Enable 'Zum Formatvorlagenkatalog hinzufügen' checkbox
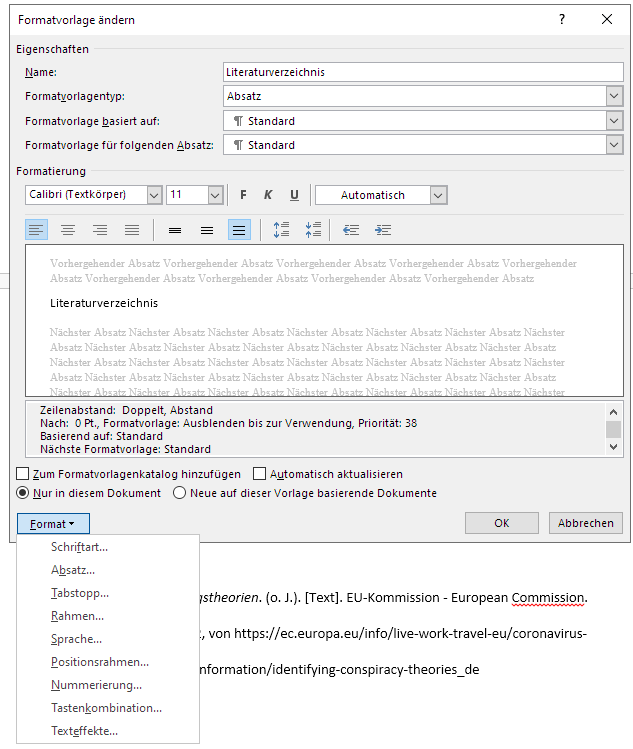The image size is (633, 749). pyautogui.click(x=23, y=474)
